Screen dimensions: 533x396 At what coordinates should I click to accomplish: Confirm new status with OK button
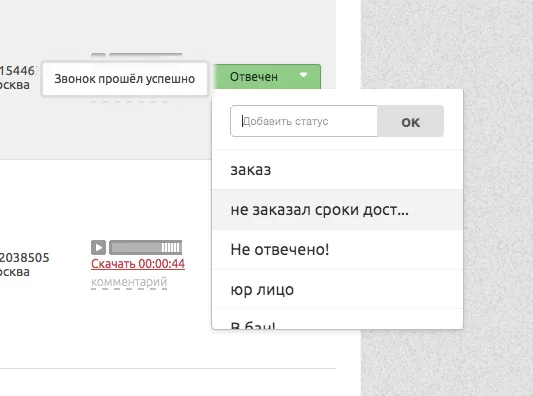[410, 121]
